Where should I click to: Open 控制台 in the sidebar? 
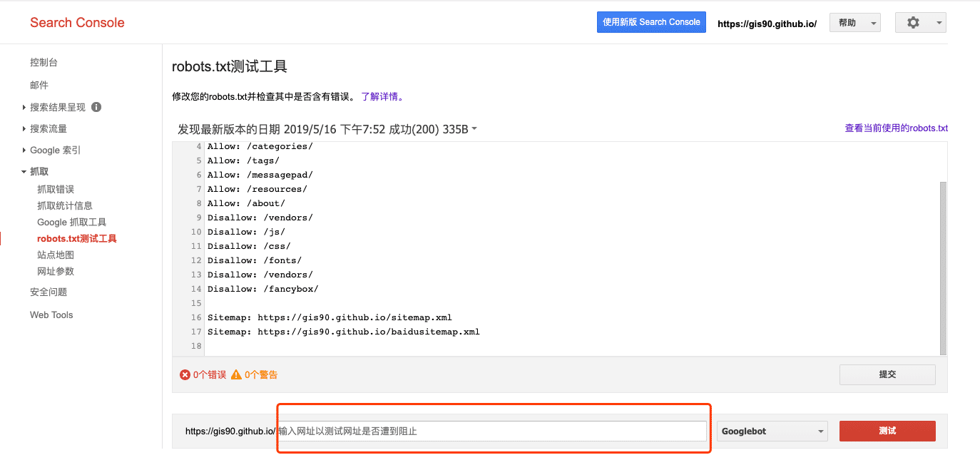[x=44, y=63]
